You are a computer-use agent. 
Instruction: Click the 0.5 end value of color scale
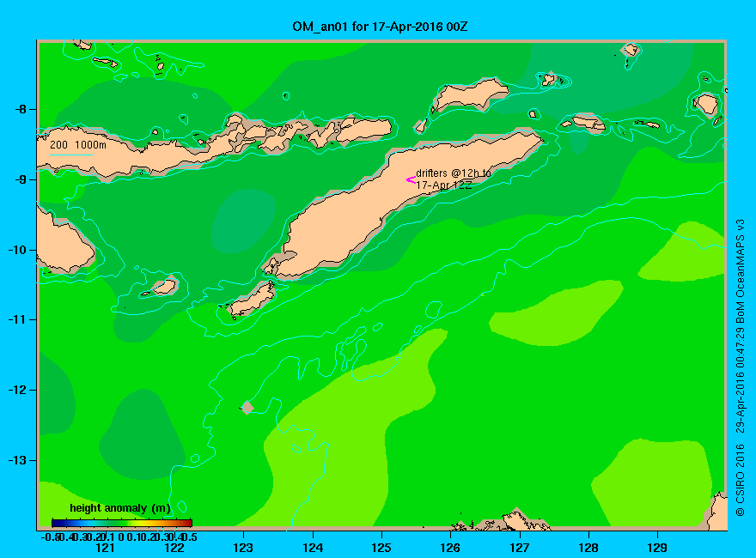coord(191,537)
